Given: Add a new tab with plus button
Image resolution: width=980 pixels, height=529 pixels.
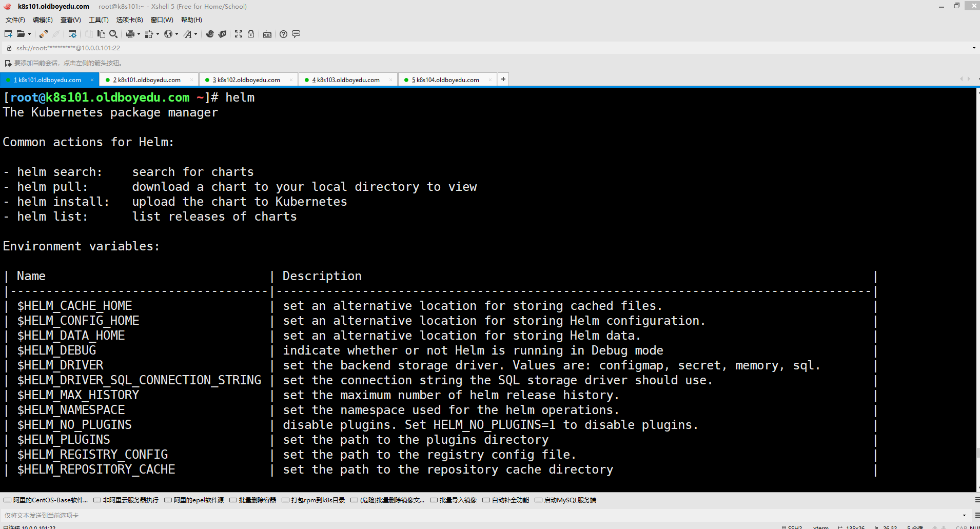Looking at the screenshot, I should pos(503,79).
